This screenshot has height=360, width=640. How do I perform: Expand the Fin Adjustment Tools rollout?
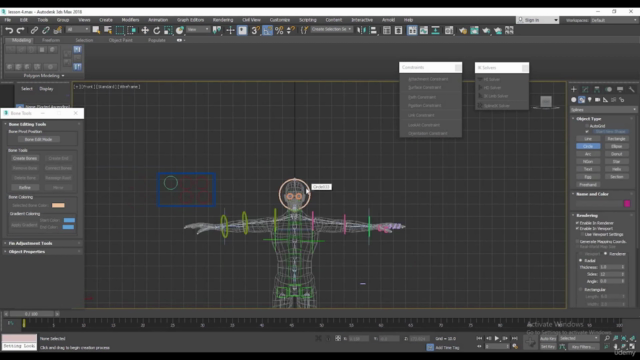[30, 243]
